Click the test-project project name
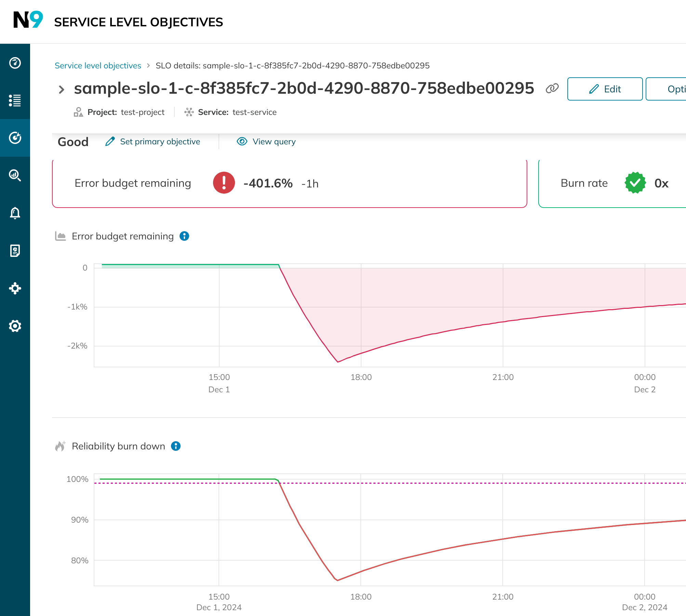Image resolution: width=686 pixels, height=616 pixels. point(143,112)
